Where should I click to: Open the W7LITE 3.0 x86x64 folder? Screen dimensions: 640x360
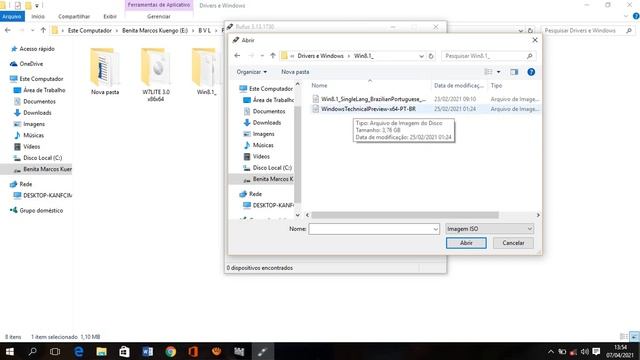click(x=156, y=75)
